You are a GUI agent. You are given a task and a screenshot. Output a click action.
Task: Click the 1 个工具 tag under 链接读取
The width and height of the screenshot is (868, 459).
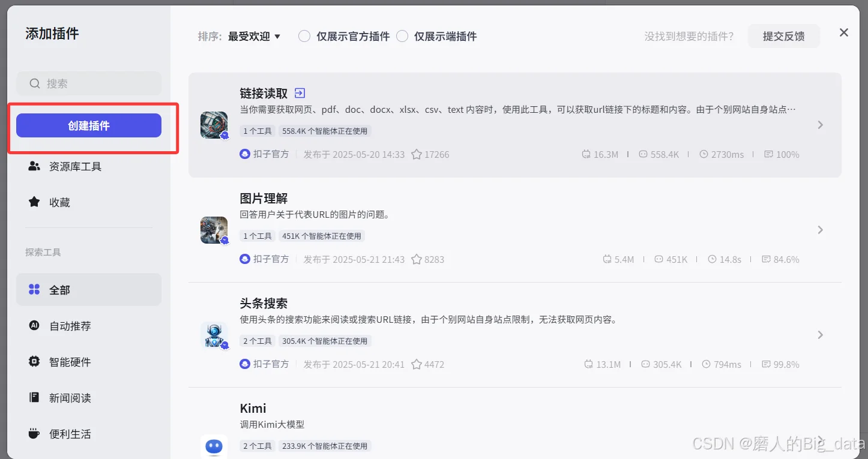tap(258, 131)
